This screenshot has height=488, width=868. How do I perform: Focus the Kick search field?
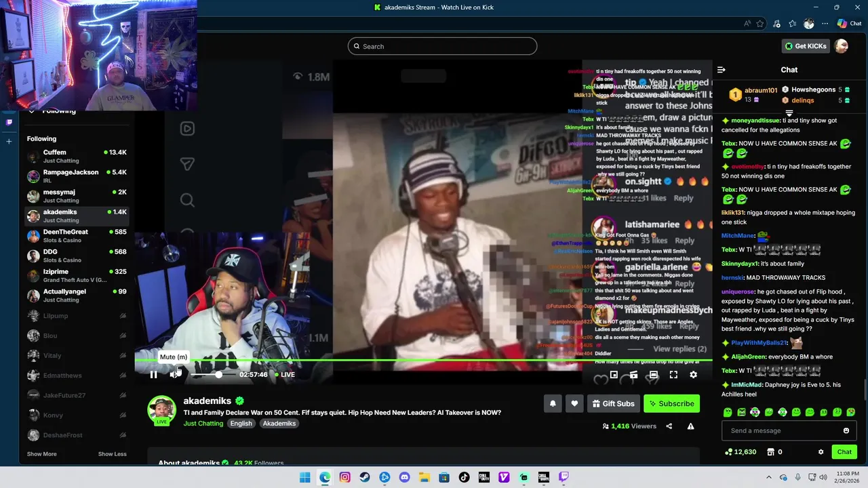click(442, 46)
